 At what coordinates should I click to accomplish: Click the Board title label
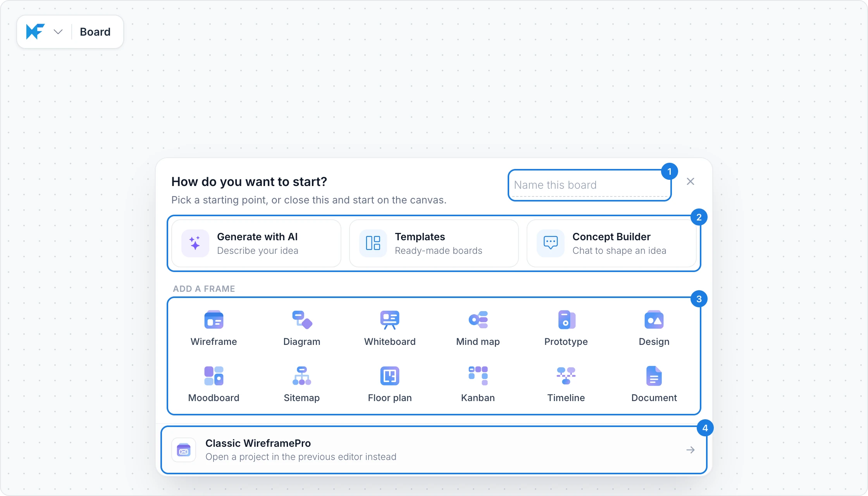[95, 32]
